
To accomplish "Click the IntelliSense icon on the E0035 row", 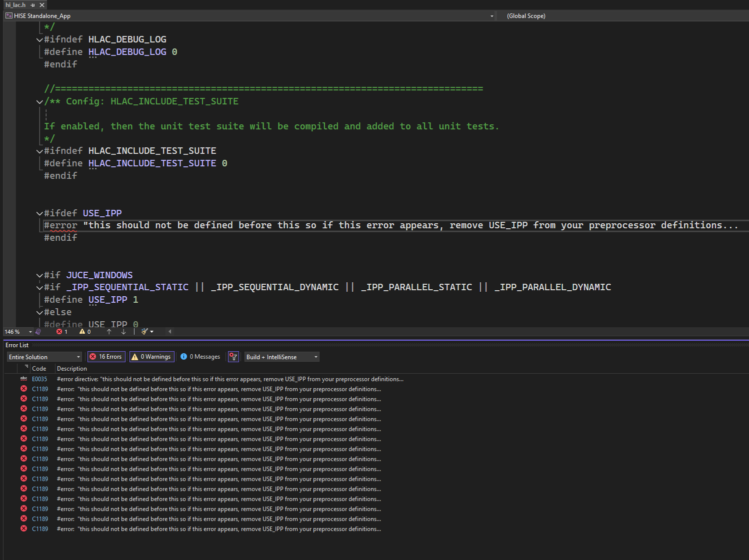I will click(23, 379).
